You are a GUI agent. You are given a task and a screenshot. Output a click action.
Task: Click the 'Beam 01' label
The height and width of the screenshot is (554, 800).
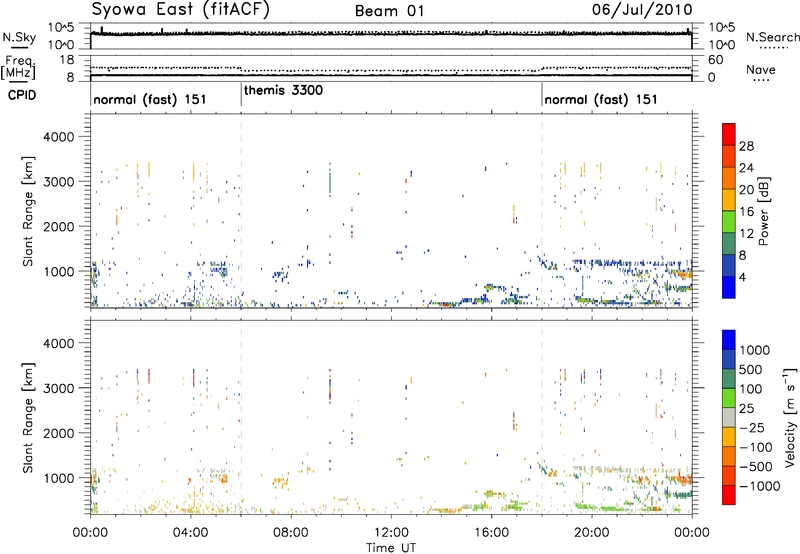click(x=390, y=11)
